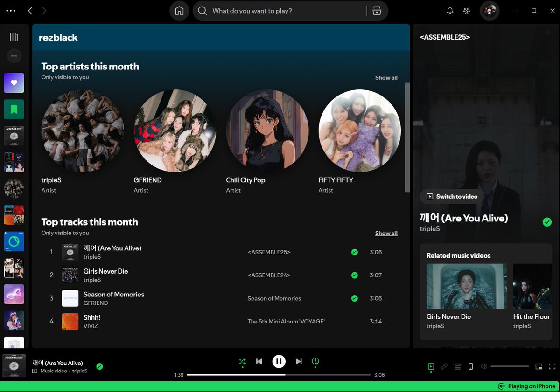This screenshot has width=560, height=392.
Task: Toggle saved checkmark in bottom player bar
Action: point(99,366)
